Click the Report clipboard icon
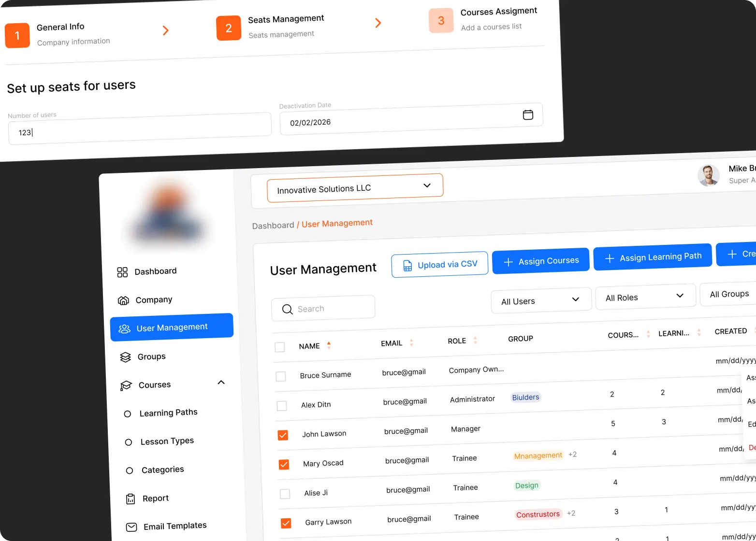 pos(131,499)
